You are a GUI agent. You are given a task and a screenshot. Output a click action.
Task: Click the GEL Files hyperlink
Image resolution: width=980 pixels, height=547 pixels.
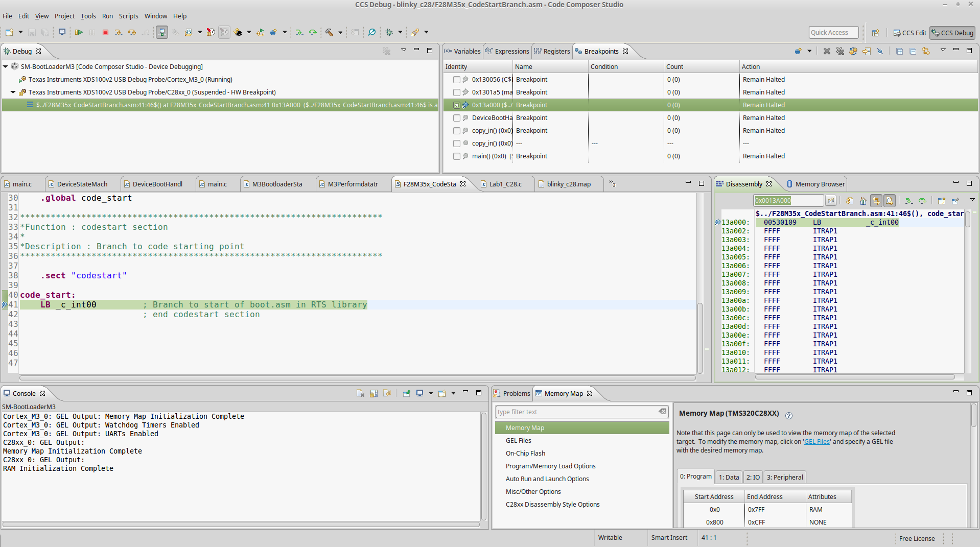tap(816, 442)
